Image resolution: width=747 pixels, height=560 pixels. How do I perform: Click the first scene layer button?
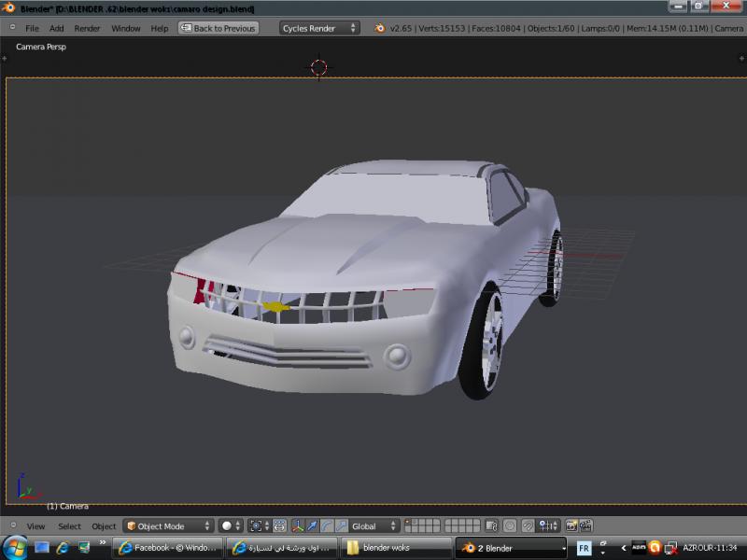tap(408, 523)
